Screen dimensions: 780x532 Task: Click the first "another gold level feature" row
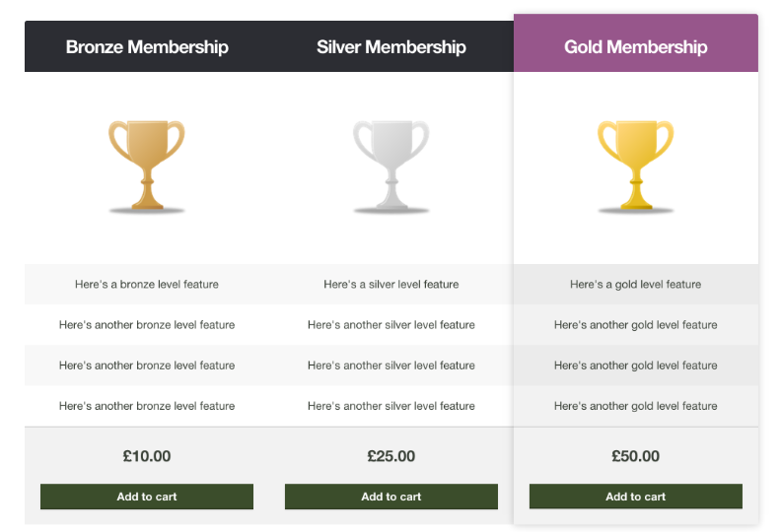click(x=636, y=325)
